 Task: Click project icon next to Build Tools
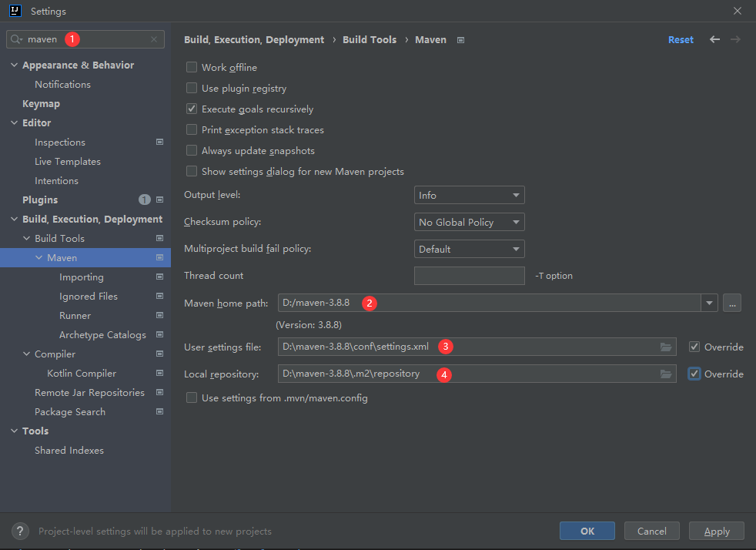click(159, 238)
